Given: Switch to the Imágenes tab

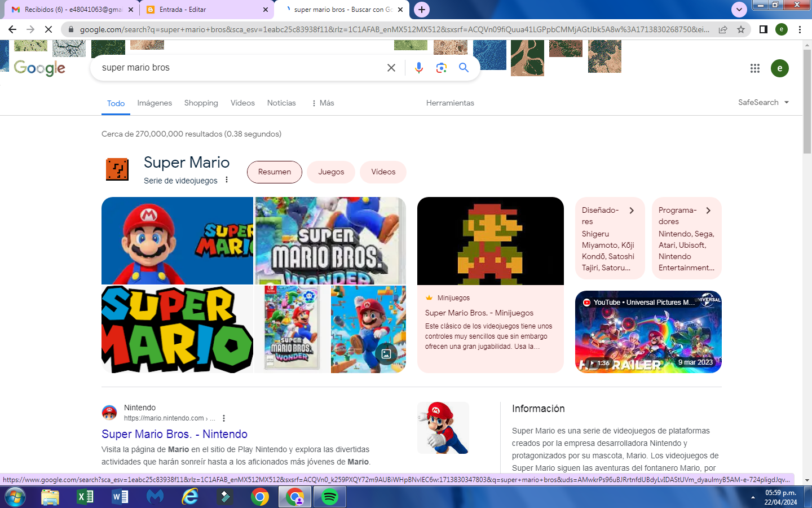Looking at the screenshot, I should (155, 103).
